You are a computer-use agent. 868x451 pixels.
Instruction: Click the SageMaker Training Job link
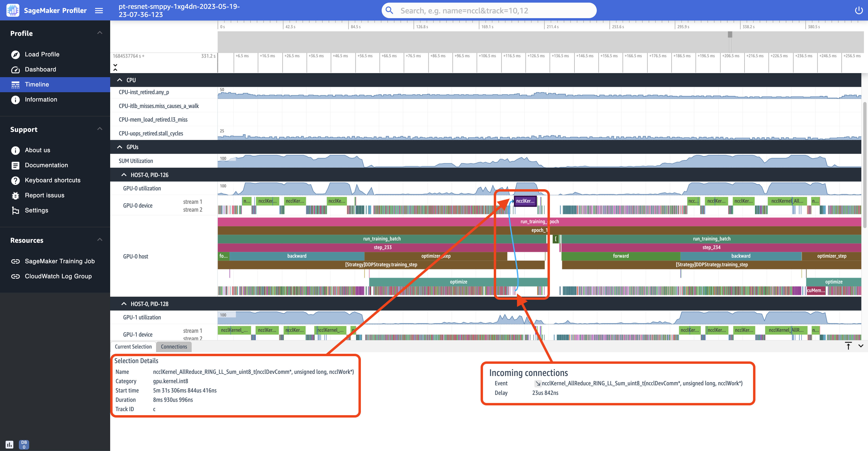(59, 261)
